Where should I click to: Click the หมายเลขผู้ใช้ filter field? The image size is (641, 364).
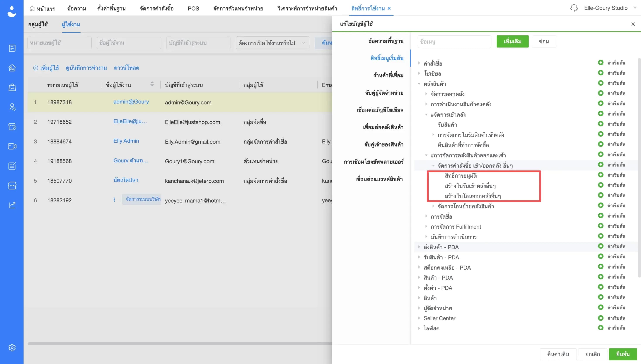pos(60,43)
